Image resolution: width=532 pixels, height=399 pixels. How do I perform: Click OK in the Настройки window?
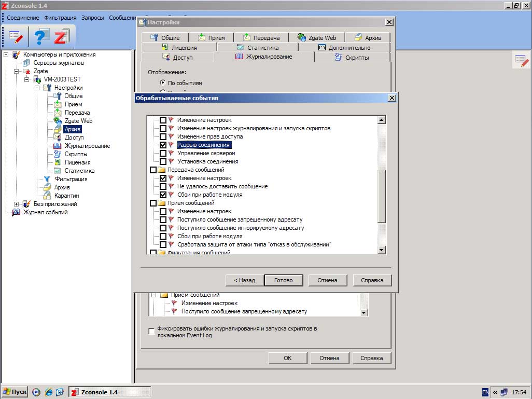(288, 358)
